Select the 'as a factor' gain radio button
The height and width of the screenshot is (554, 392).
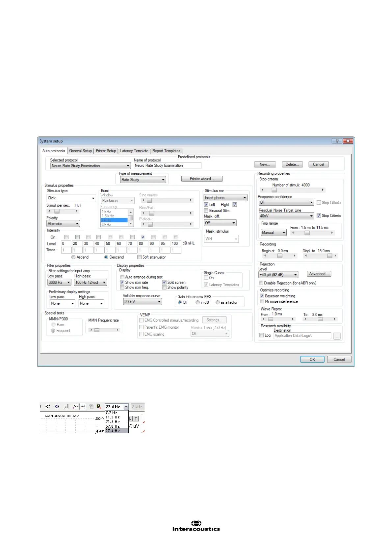[218, 302]
